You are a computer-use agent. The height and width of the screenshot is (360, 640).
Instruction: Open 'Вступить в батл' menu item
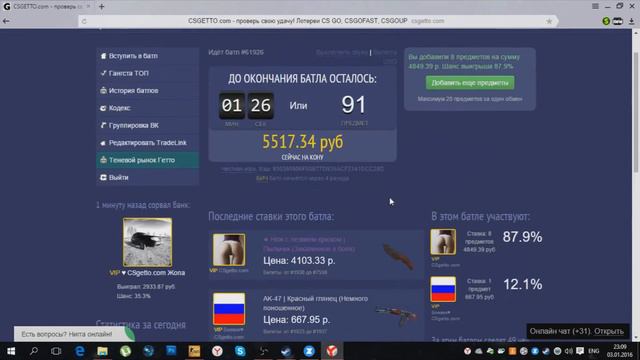148,56
